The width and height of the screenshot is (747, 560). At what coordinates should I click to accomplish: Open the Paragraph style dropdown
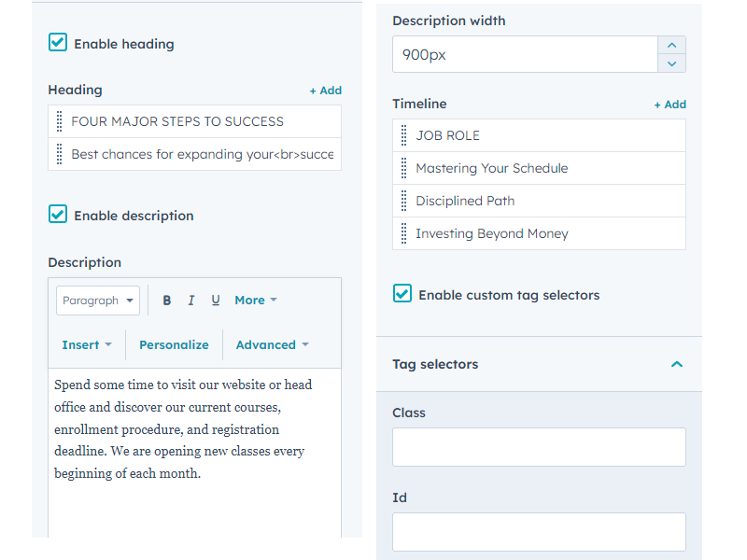(98, 301)
